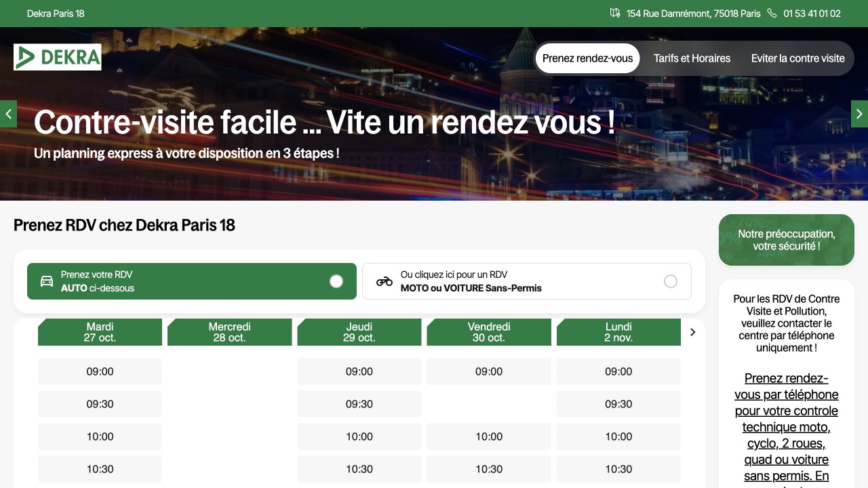Book Jeudi 29 oct. at 10:00
The width and height of the screenshot is (868, 488).
point(359,436)
